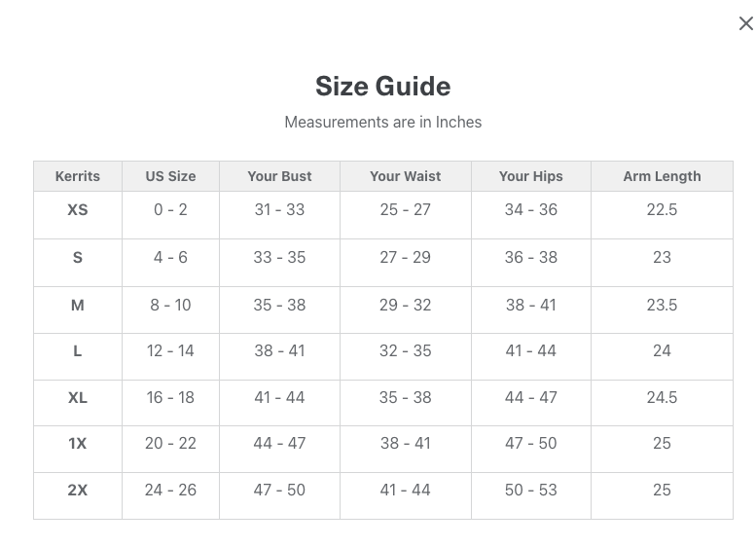
Task: Click the Your Bust column header
Action: [x=279, y=176]
